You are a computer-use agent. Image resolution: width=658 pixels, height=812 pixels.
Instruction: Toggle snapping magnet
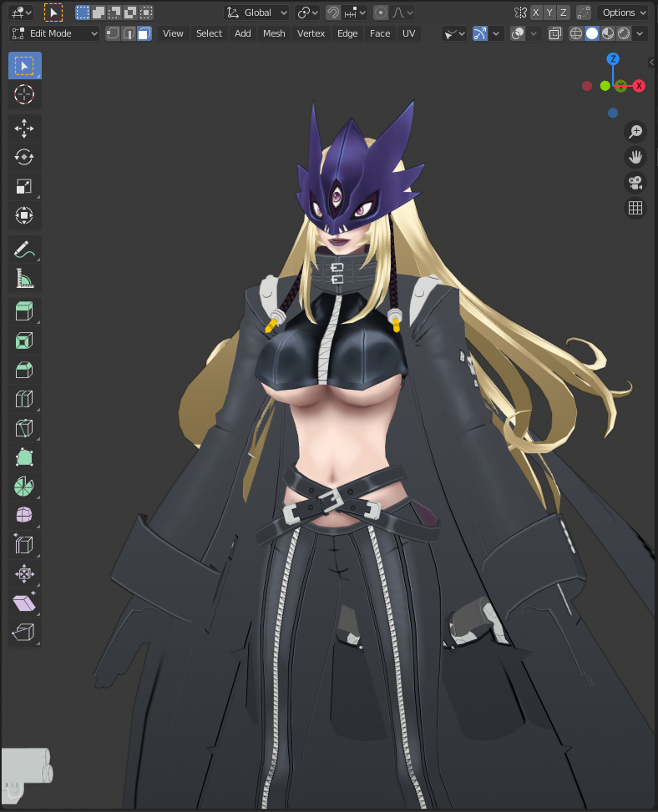pyautogui.click(x=333, y=13)
